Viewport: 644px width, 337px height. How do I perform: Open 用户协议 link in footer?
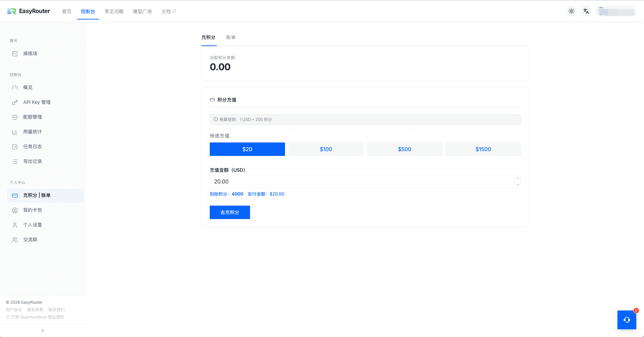14,310
